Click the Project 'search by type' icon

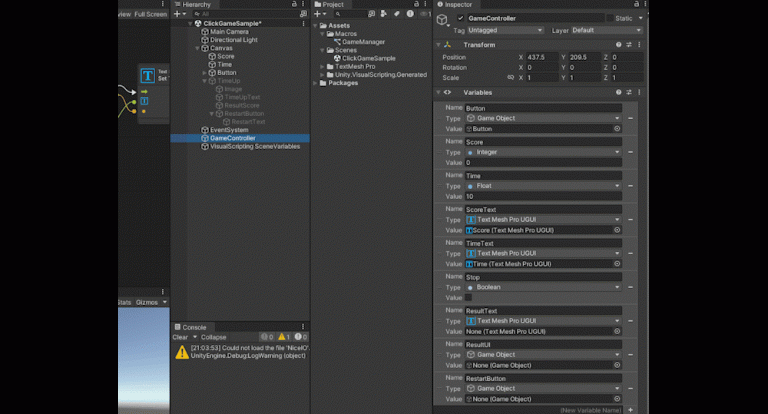pos(384,14)
